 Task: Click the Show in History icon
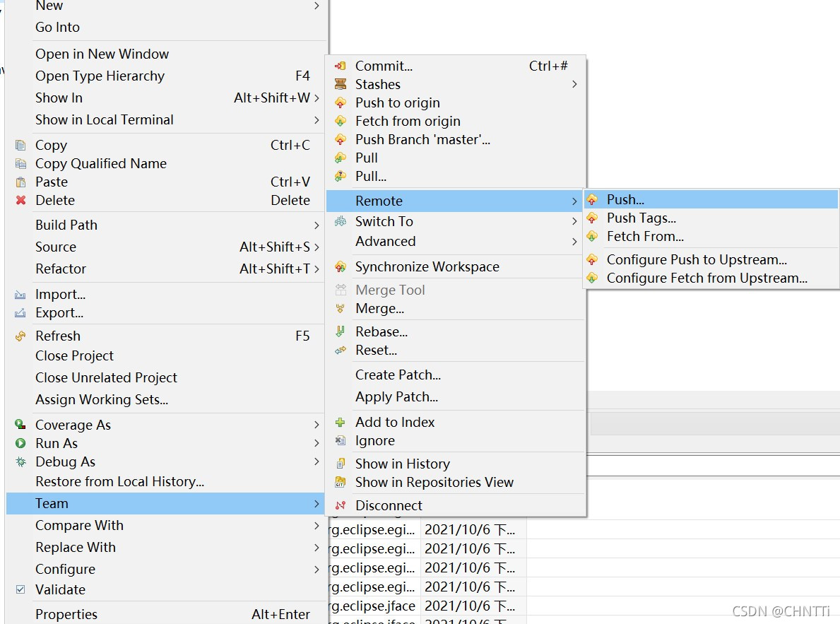(341, 464)
